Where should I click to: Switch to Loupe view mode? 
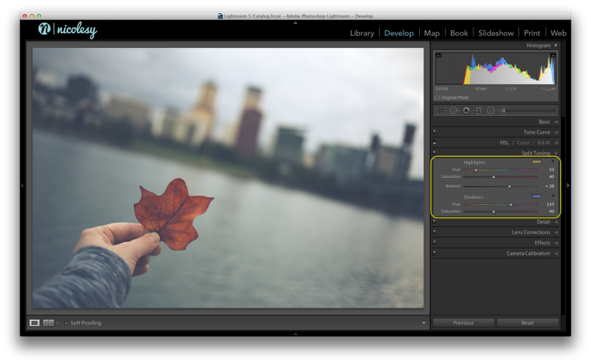[x=35, y=322]
